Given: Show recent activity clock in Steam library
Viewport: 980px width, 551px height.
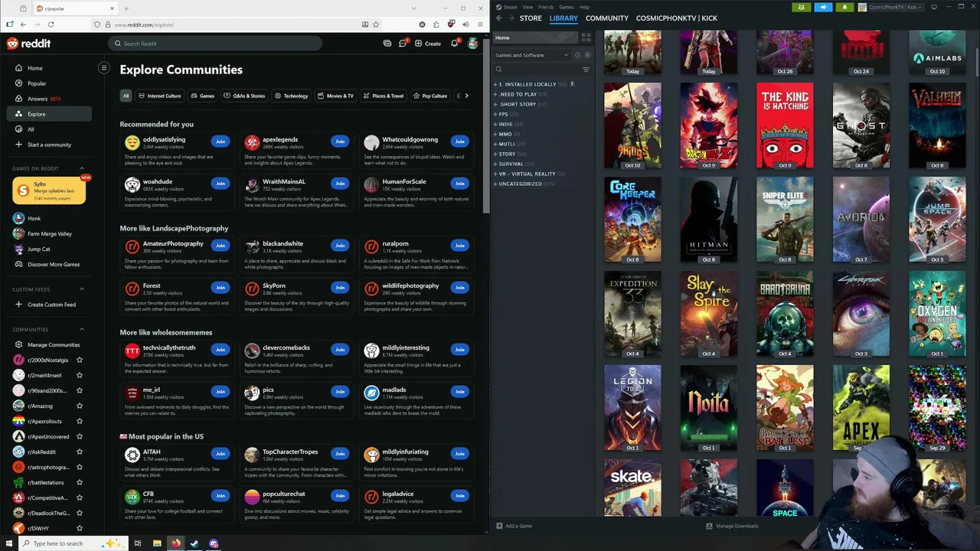Looking at the screenshot, I should click(x=578, y=55).
